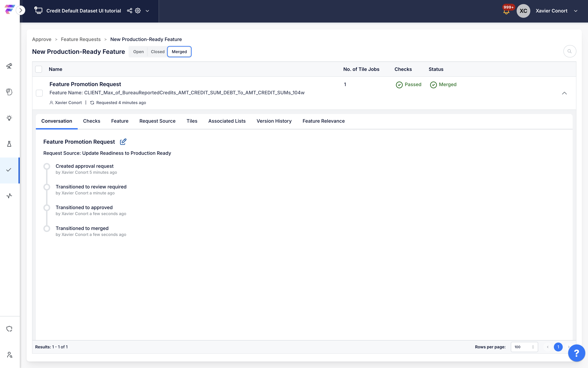Click the blue help question button
This screenshot has height=368, width=588.
coord(576,353)
